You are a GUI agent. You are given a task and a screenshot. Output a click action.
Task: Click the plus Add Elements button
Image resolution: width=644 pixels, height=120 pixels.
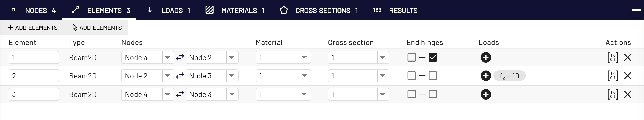click(x=32, y=28)
